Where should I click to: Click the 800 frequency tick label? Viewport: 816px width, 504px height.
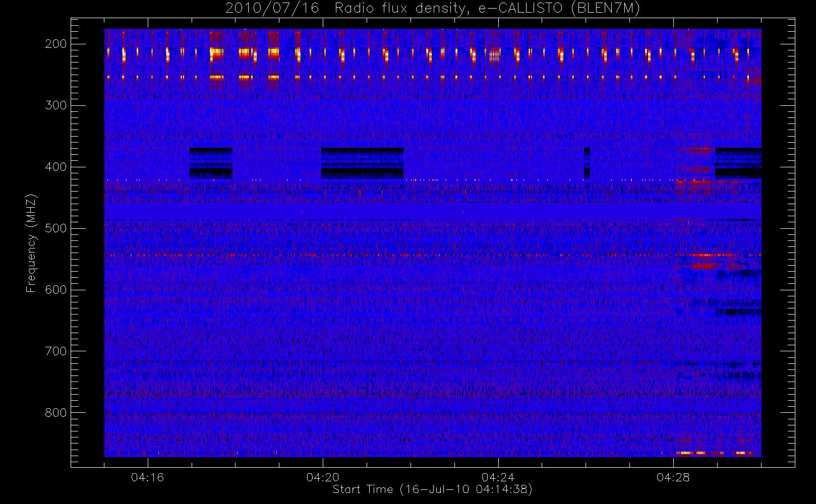point(55,413)
